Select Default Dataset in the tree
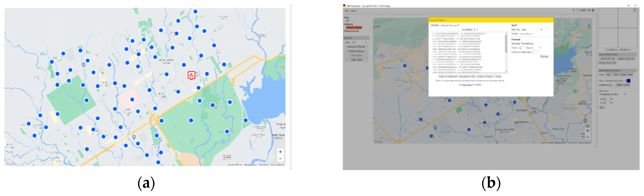This screenshot has height=196, width=644. (354, 27)
